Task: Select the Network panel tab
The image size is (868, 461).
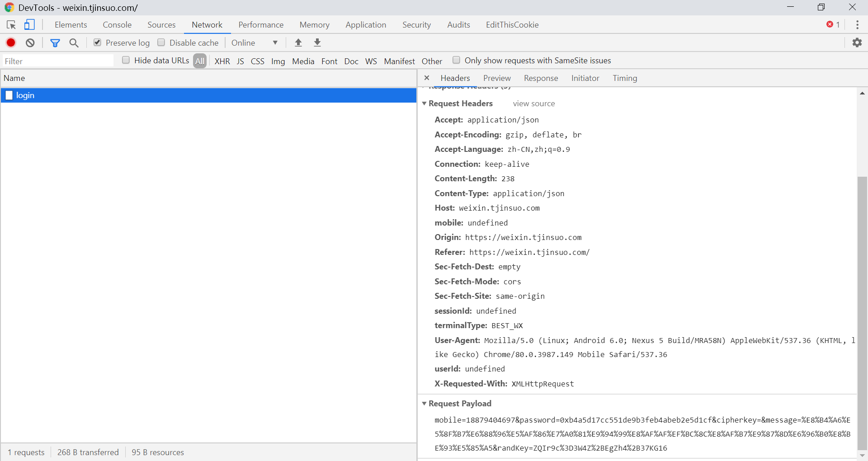Action: [x=207, y=25]
